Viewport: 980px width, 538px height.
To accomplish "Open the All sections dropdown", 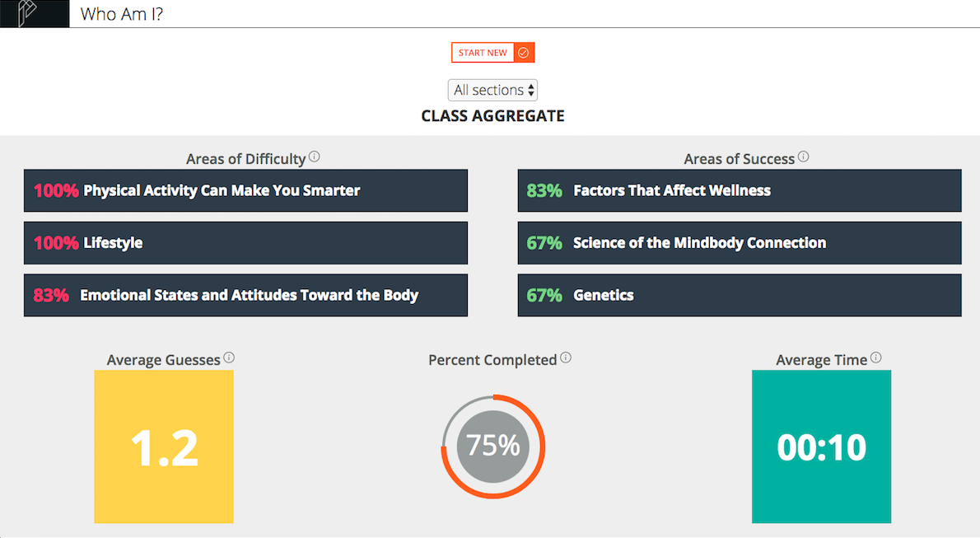I will click(492, 90).
